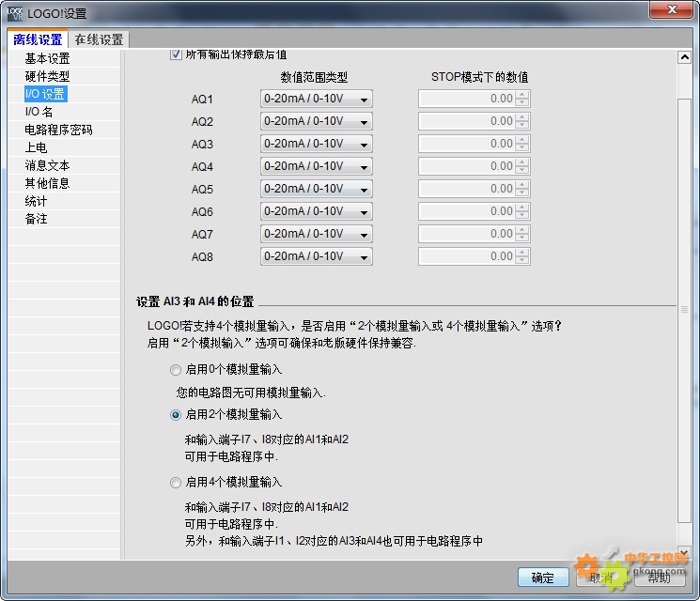The image size is (700, 601).
Task: Switch to the 离线设置 tab
Action: coord(38,39)
